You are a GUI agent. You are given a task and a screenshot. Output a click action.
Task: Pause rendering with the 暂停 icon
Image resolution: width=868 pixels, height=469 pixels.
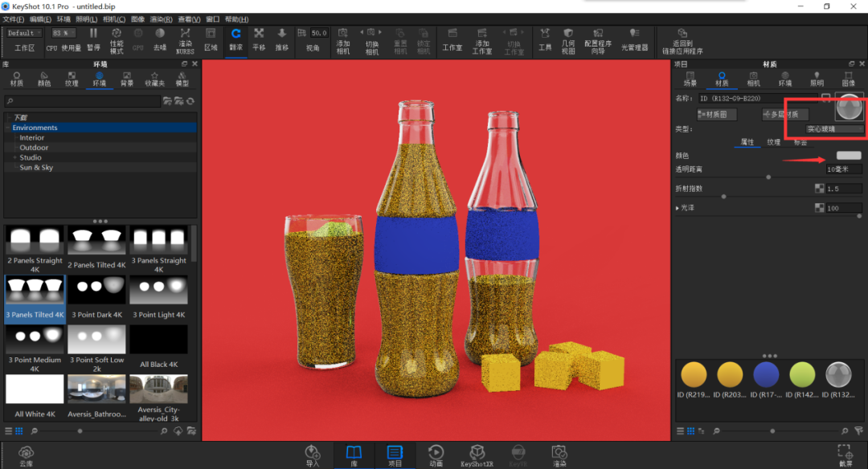(93, 40)
